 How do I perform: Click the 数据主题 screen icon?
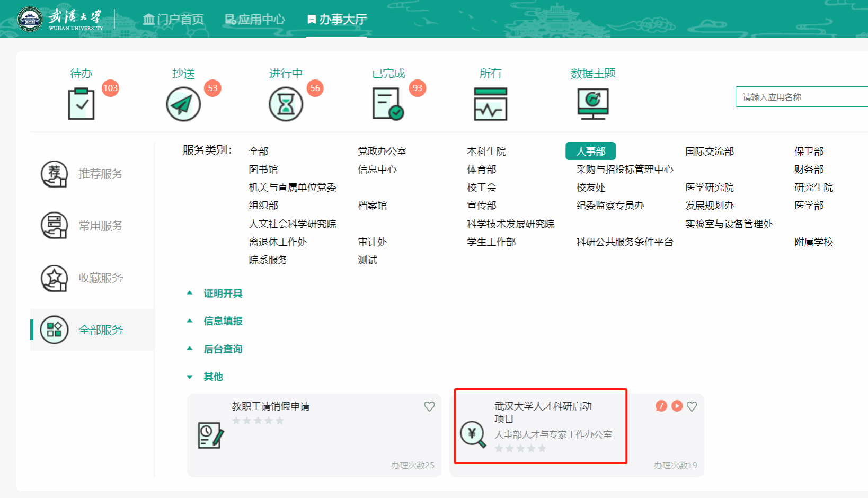pyautogui.click(x=593, y=104)
